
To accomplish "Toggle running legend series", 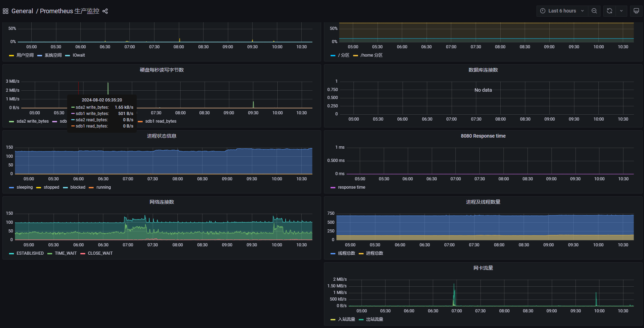I will (104, 187).
